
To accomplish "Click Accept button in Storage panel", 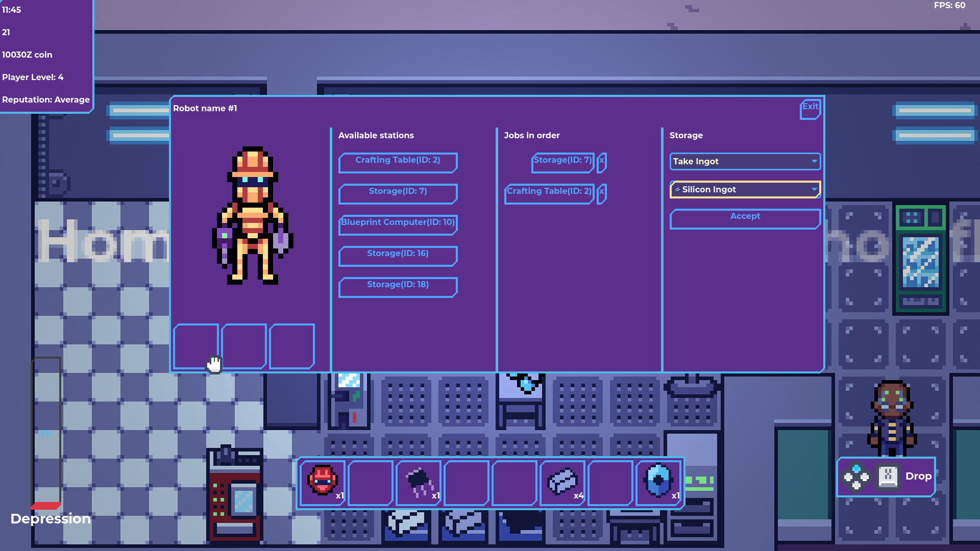I will point(744,218).
